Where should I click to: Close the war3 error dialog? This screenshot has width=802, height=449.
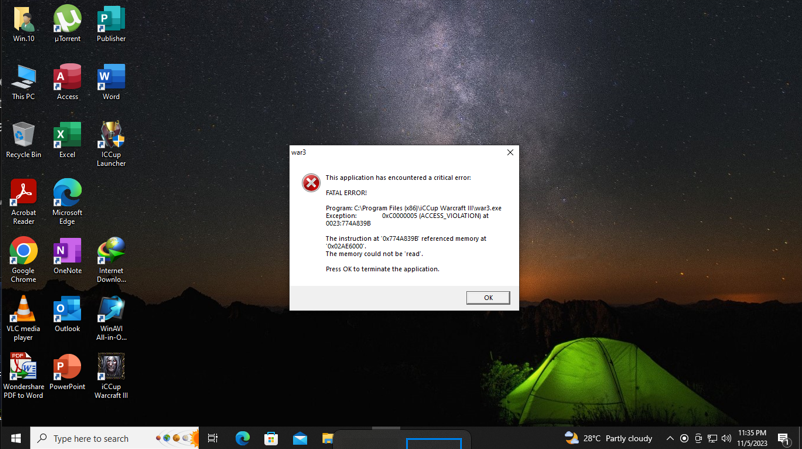(510, 153)
